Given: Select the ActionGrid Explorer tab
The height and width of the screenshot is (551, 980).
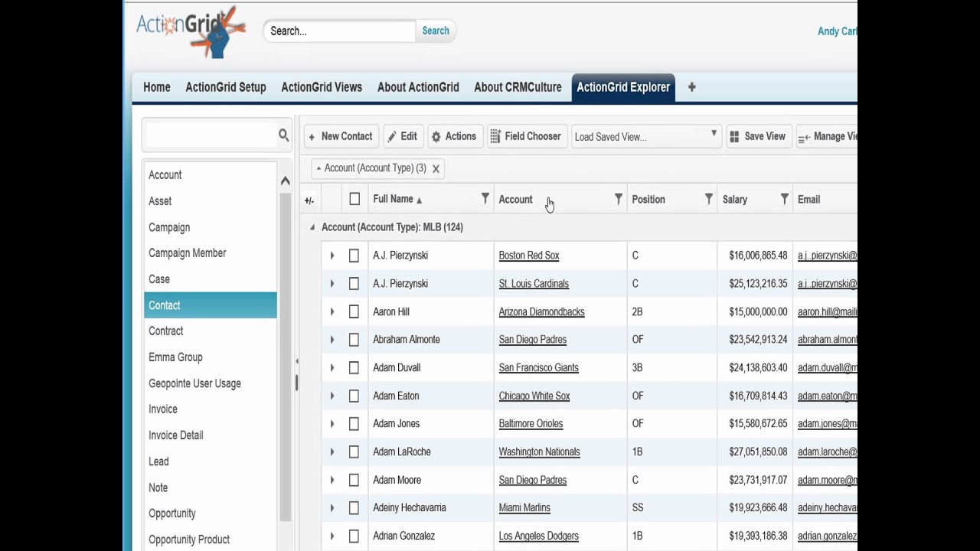Looking at the screenshot, I should point(623,87).
